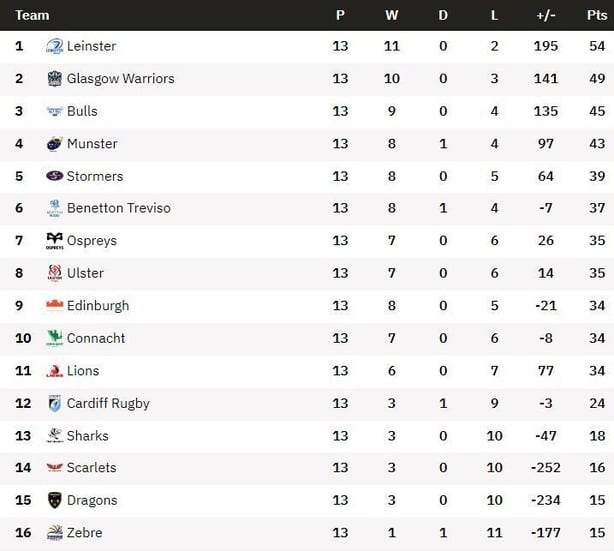Select the Lions team name
Screen dimensions: 614x551
tap(83, 370)
